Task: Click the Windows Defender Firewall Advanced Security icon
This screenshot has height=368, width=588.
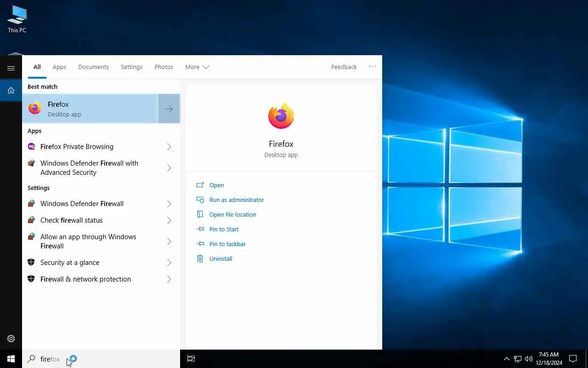Action: [x=31, y=163]
